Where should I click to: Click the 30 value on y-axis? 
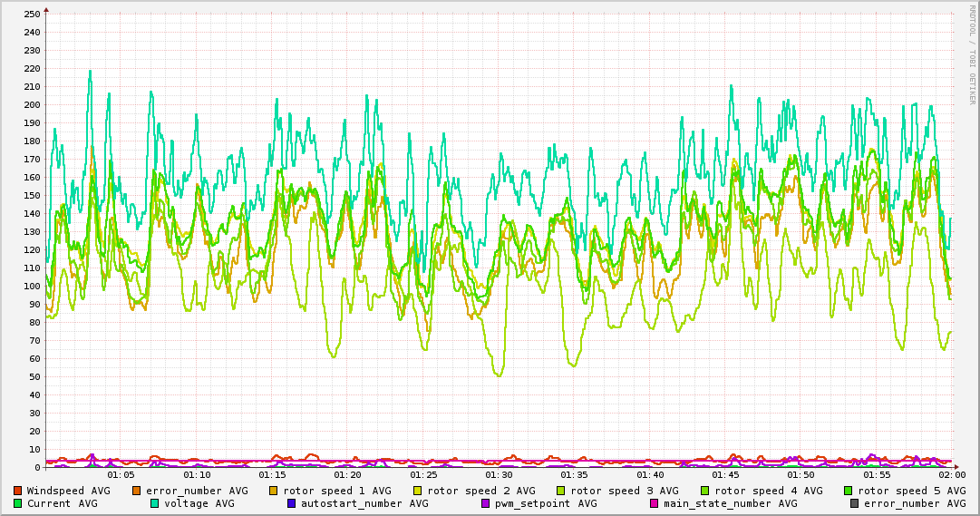tap(34, 413)
